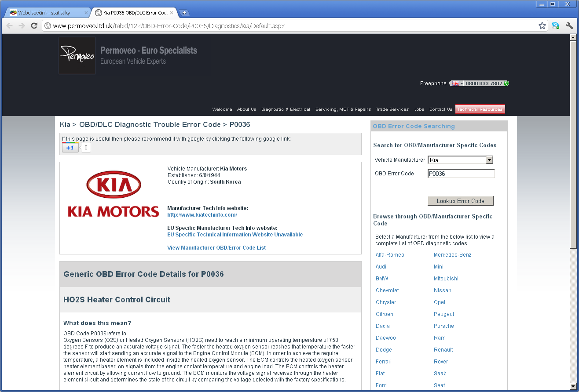Select Seat manufacturer link
The height and width of the screenshot is (392, 579).
point(440,385)
